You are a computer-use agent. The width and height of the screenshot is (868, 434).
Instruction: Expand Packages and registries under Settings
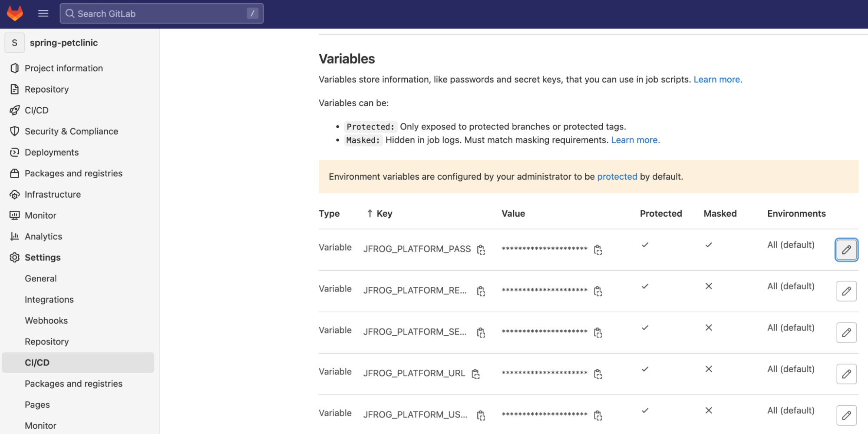point(73,384)
